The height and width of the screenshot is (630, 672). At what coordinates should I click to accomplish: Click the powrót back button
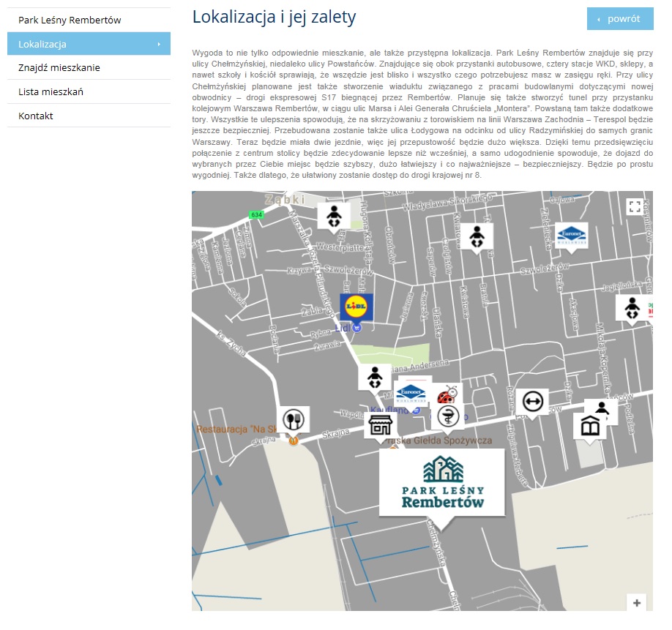coord(620,19)
